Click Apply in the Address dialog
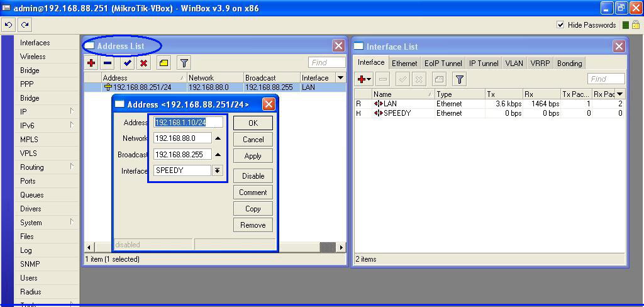This screenshot has width=644, height=307. point(253,156)
